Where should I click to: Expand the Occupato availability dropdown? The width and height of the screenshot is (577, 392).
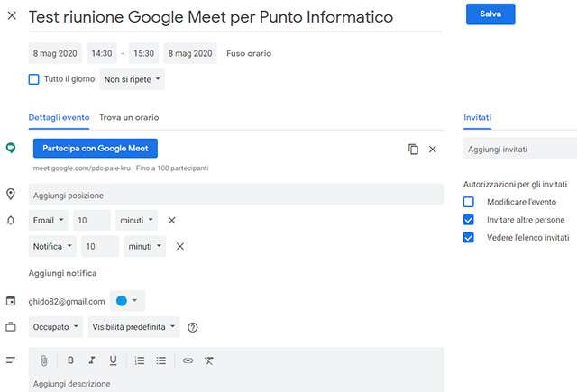click(x=56, y=327)
